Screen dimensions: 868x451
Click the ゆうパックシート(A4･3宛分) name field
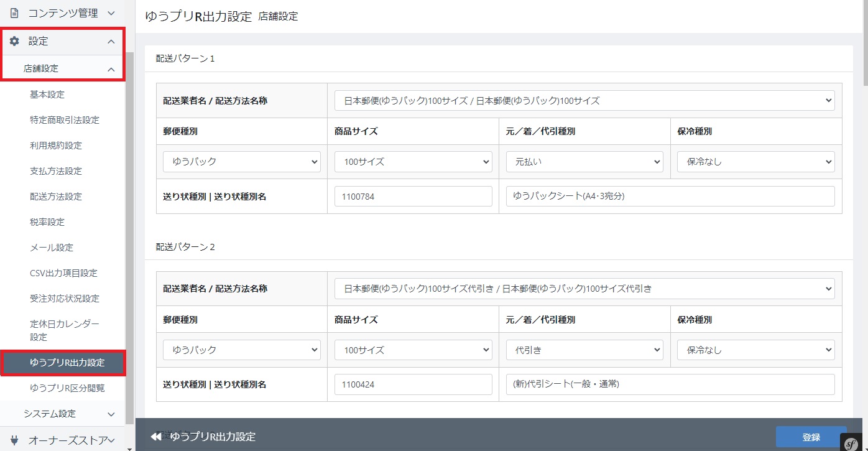[x=670, y=197]
